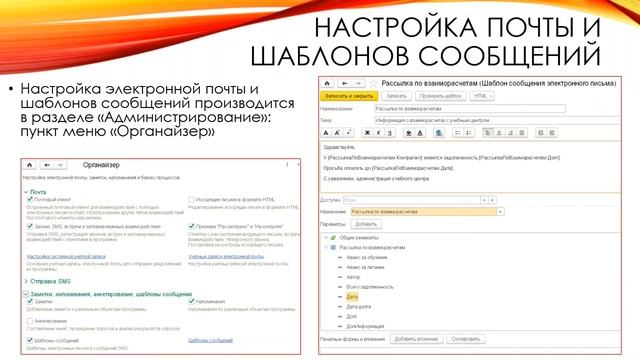
Task: Toggle Заметки checkbox
Action: 30,301
